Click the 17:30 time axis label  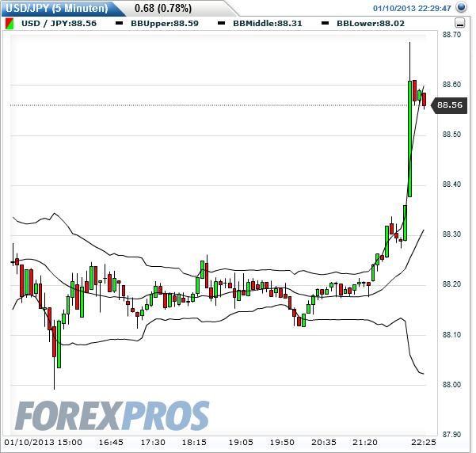tap(153, 443)
